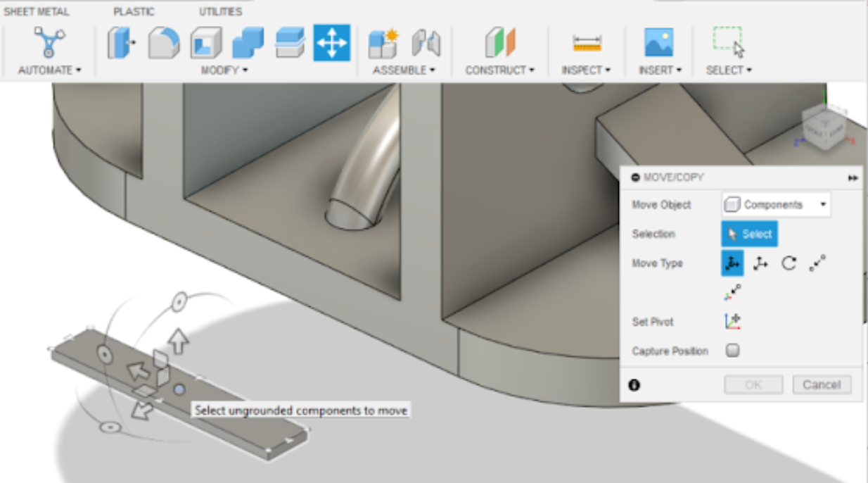Click the highlighted Move/Copy toolbar icon
Image resolution: width=868 pixels, height=483 pixels.
pyautogui.click(x=332, y=43)
